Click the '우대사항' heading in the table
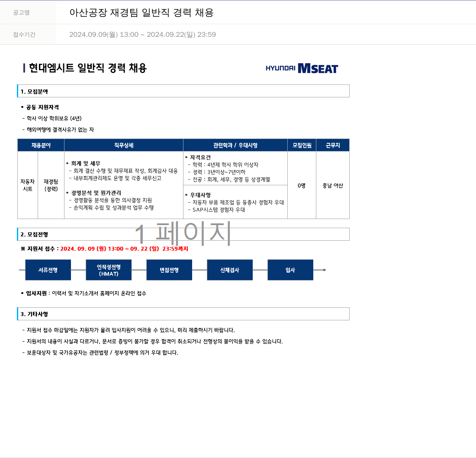Screen dimensions: 476x458 pos(200,195)
